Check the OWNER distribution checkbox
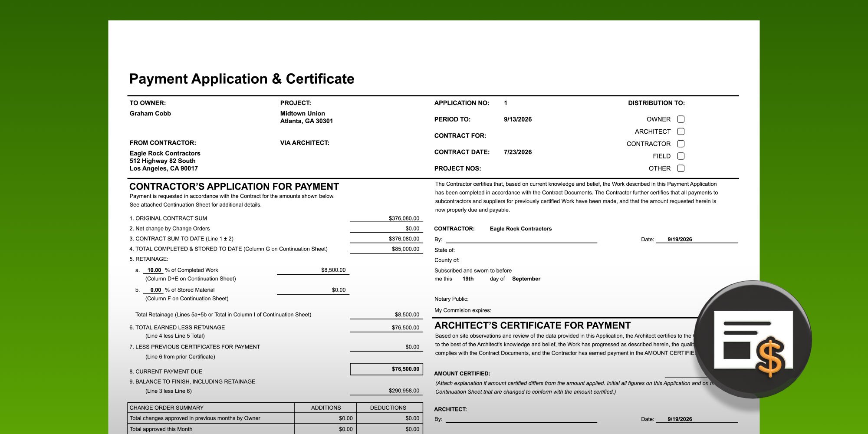The width and height of the screenshot is (868, 434). [681, 119]
